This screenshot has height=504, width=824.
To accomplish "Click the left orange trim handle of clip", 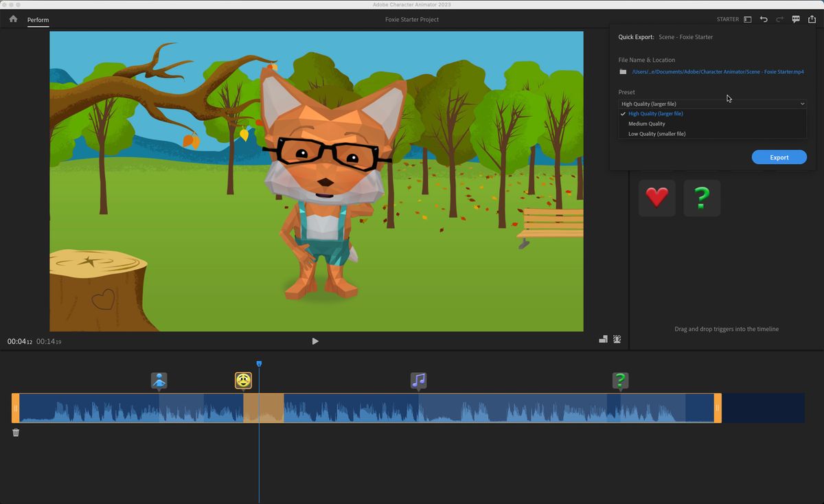I will [x=15, y=408].
